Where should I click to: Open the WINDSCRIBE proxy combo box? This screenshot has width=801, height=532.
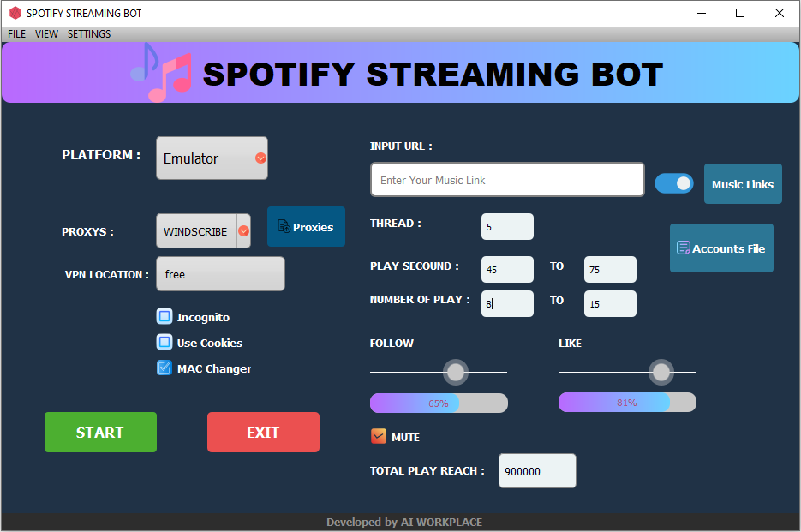click(203, 231)
